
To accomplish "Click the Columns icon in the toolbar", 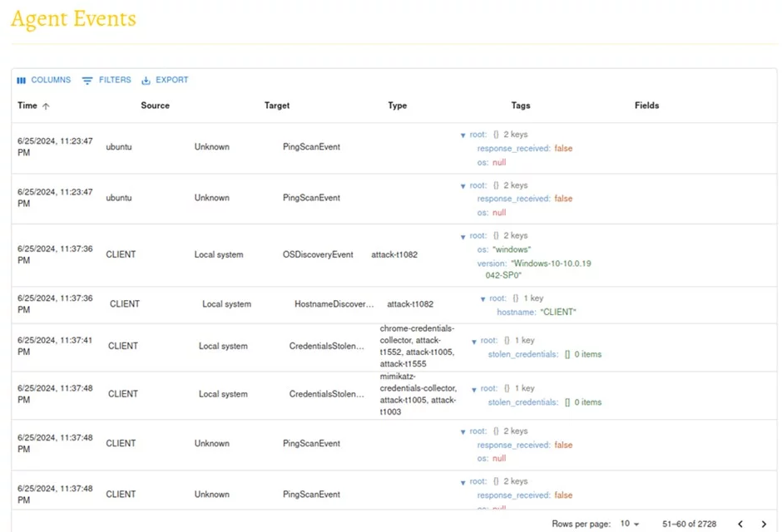I will click(22, 81).
